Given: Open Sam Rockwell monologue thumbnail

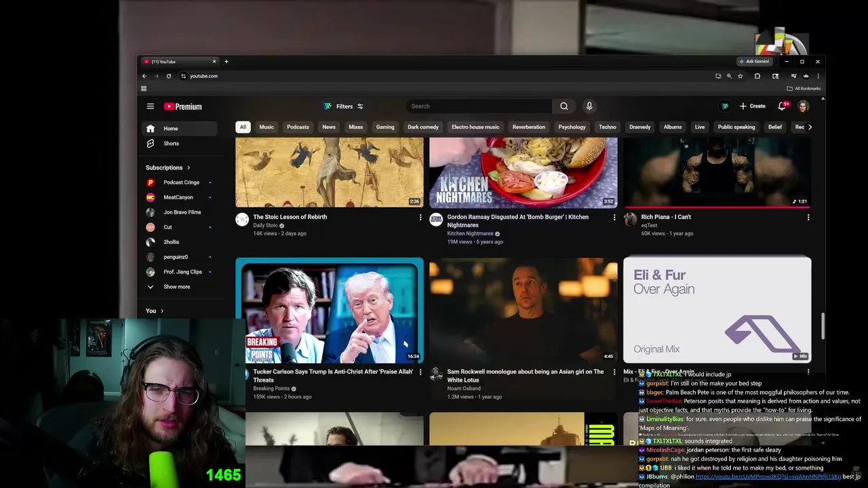Looking at the screenshot, I should click(524, 310).
